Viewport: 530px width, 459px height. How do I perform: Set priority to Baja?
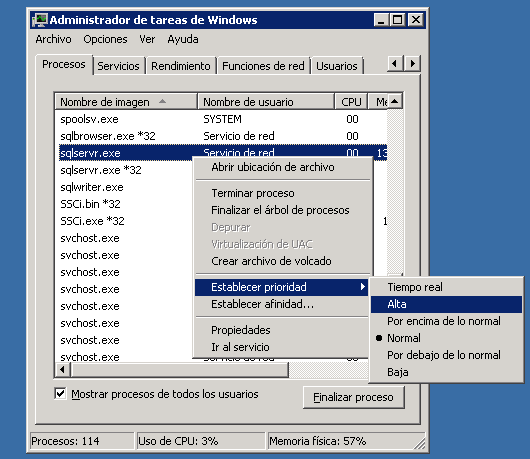point(446,372)
